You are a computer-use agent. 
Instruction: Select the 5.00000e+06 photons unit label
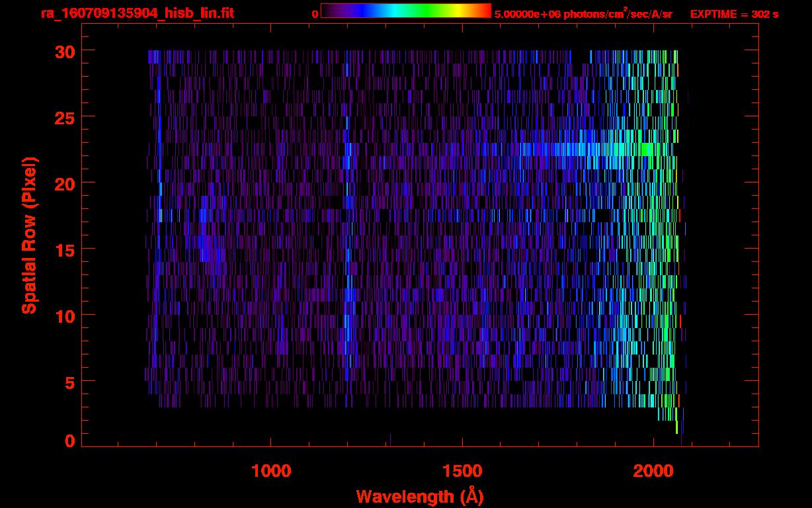[583, 14]
